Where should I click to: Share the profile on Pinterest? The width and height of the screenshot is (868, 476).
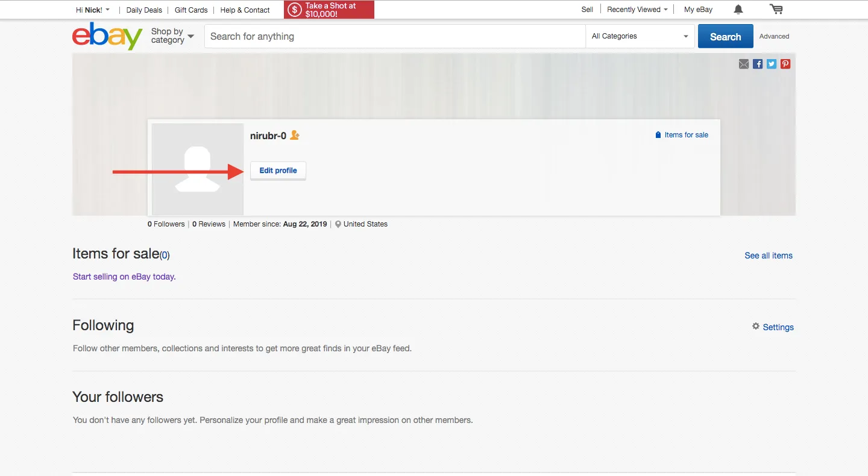click(x=785, y=63)
